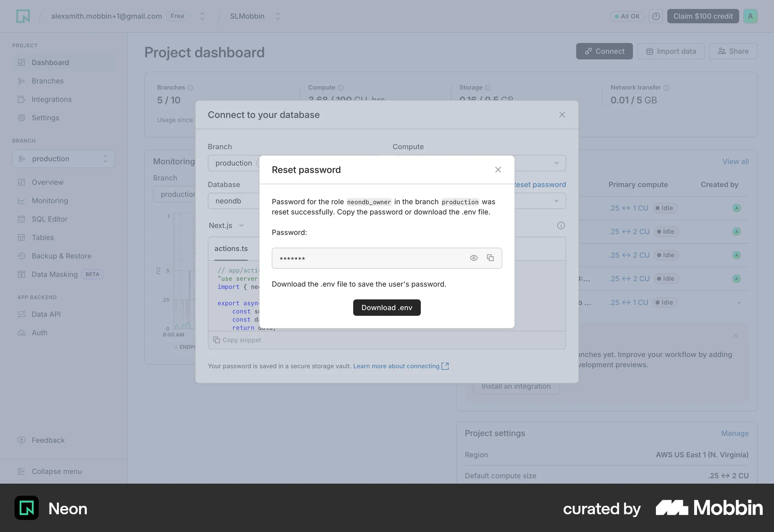Click the Feedback icon in sidebar
774x532 pixels.
pos(21,440)
